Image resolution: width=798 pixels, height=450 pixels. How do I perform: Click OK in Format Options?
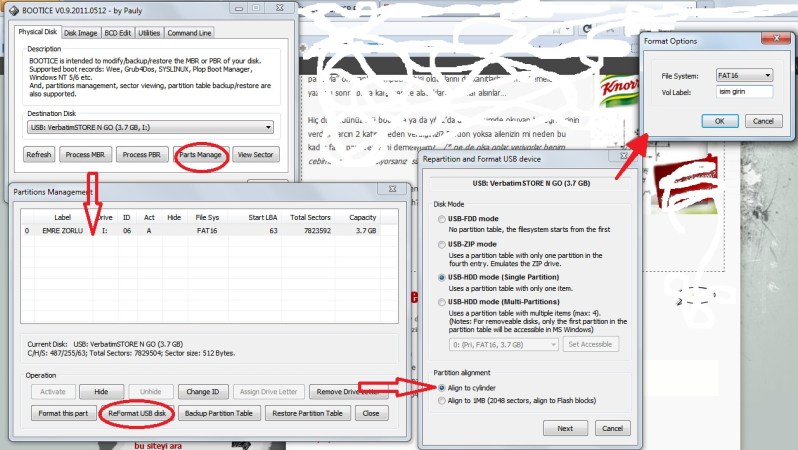[x=720, y=121]
